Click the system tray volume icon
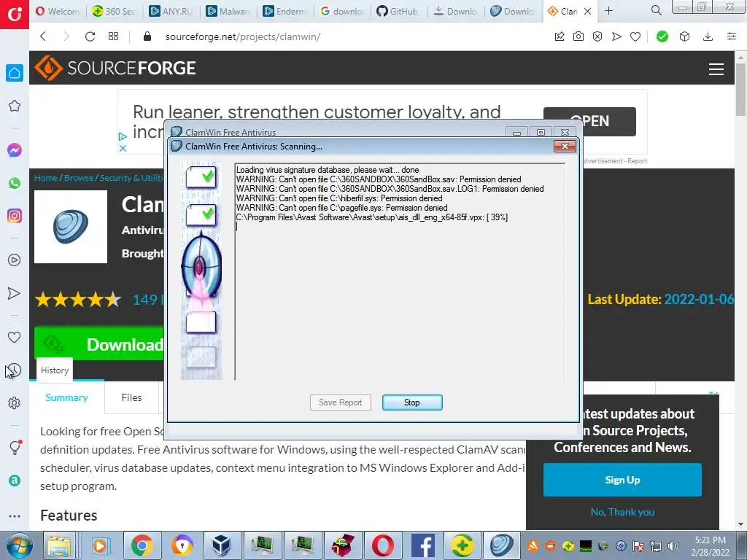The width and height of the screenshot is (747, 560). pyautogui.click(x=673, y=546)
